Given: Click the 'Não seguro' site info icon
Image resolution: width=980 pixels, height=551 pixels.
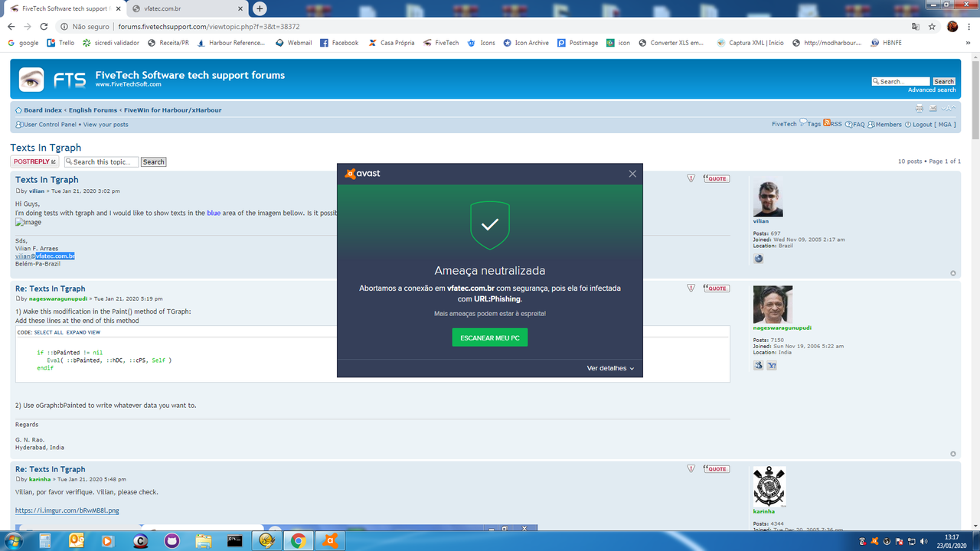Looking at the screenshot, I should [65, 26].
